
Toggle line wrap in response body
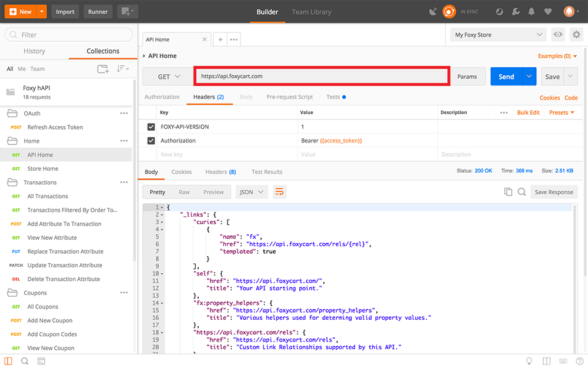click(x=279, y=192)
